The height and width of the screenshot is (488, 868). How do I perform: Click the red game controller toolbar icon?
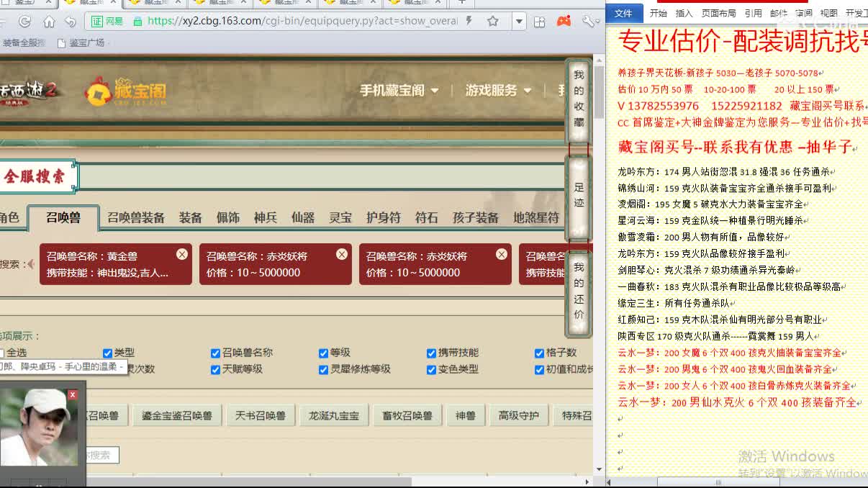pos(564,21)
